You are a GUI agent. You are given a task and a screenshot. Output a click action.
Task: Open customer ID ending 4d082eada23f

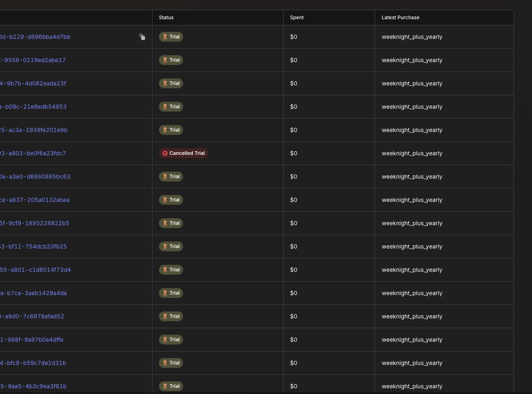(33, 83)
